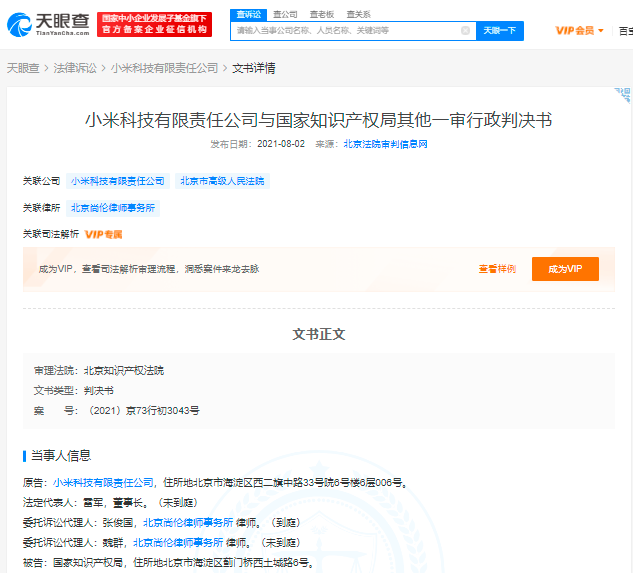Click the 文书正文 heading
This screenshot has width=633, height=573.
(x=319, y=334)
